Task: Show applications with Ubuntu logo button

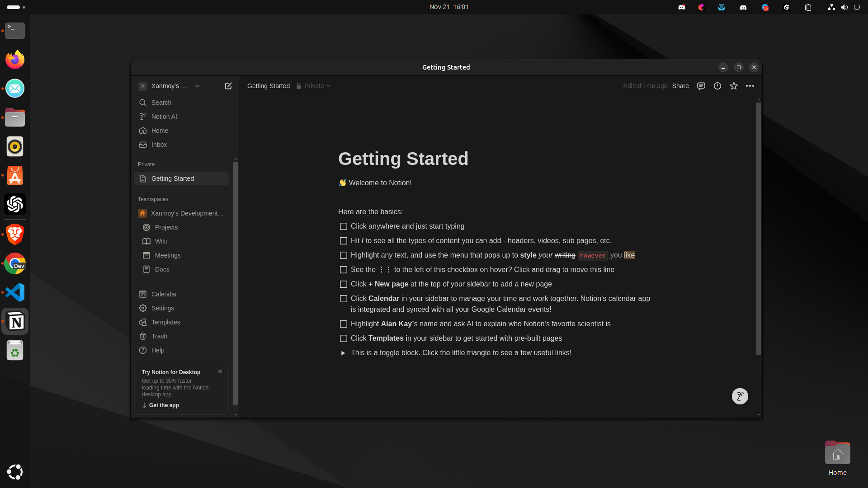Action: 15,472
